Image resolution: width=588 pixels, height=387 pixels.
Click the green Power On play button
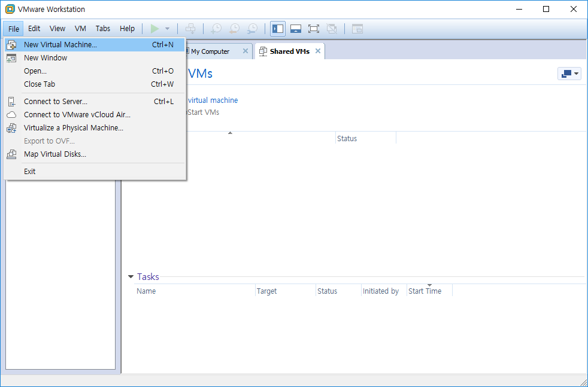[x=154, y=29]
